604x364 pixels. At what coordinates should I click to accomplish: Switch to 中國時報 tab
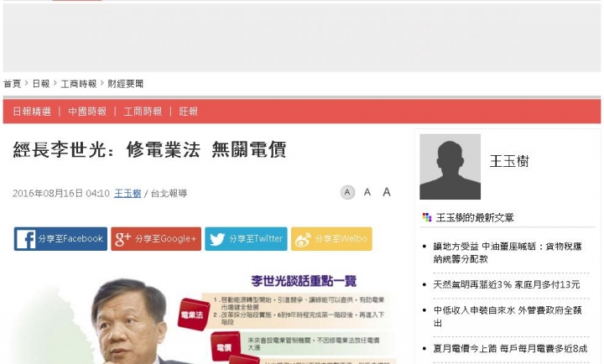(87, 112)
